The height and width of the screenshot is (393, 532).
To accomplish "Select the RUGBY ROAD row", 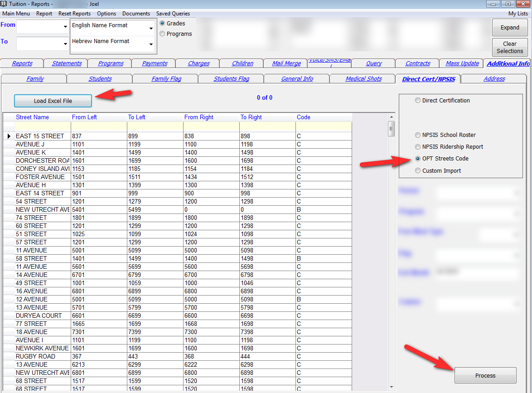I will coord(178,356).
